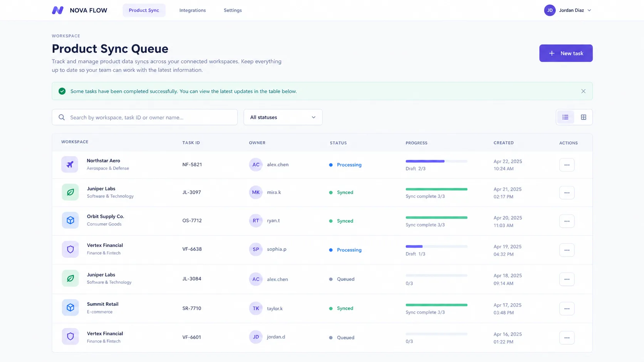
Task: Click the Workspace column header
Action: tap(75, 142)
